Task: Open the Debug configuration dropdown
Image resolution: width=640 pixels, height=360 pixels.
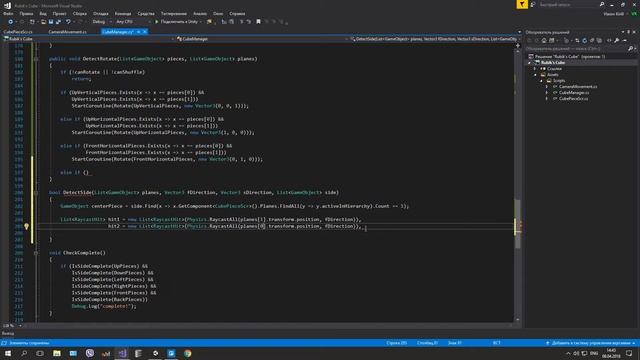Action: [101, 22]
